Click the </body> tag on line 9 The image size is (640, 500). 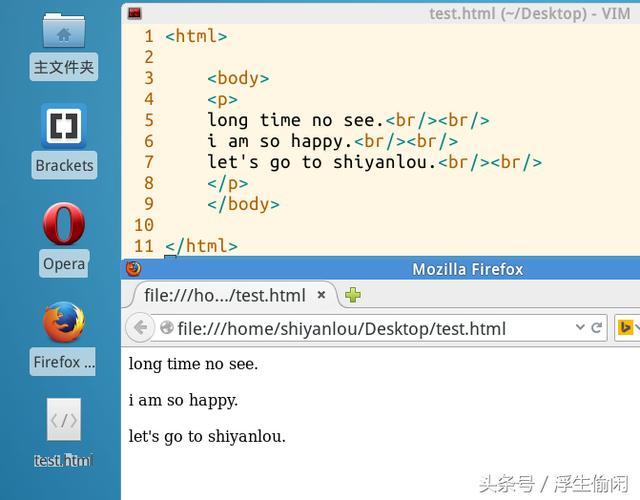click(244, 204)
